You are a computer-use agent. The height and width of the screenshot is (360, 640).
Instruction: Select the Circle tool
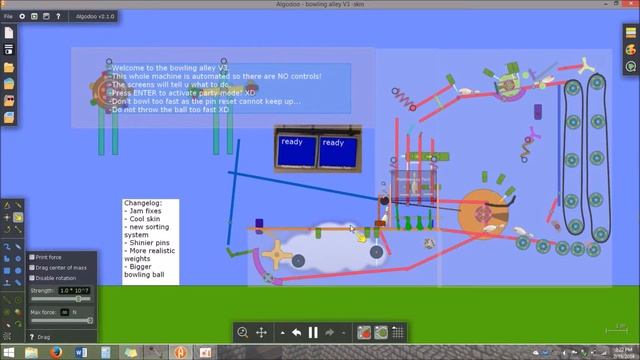18,271
